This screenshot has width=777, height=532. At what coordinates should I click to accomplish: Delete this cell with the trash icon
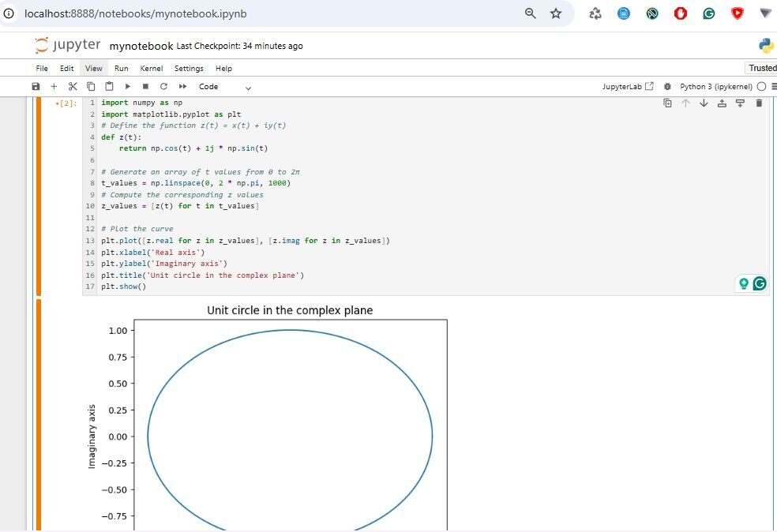coord(759,103)
